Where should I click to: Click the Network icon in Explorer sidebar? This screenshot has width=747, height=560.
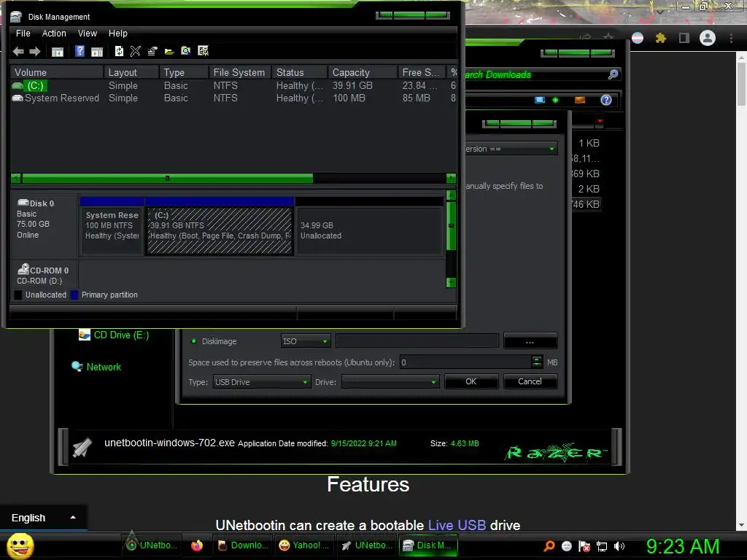tap(77, 366)
